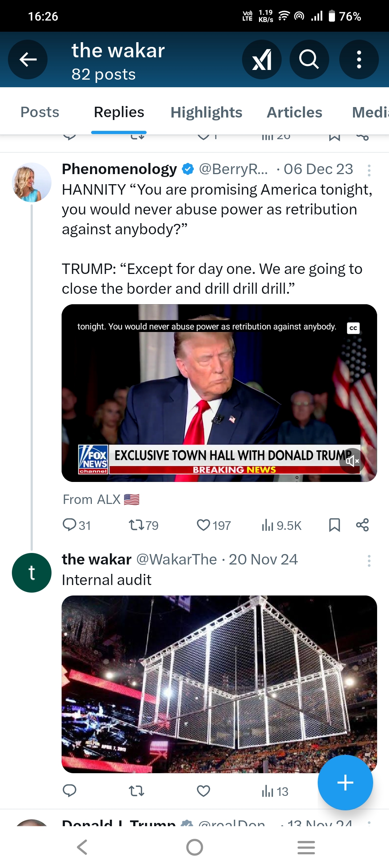The width and height of the screenshot is (389, 868).
Task: Switch to the Posts tab
Action: pyautogui.click(x=40, y=112)
